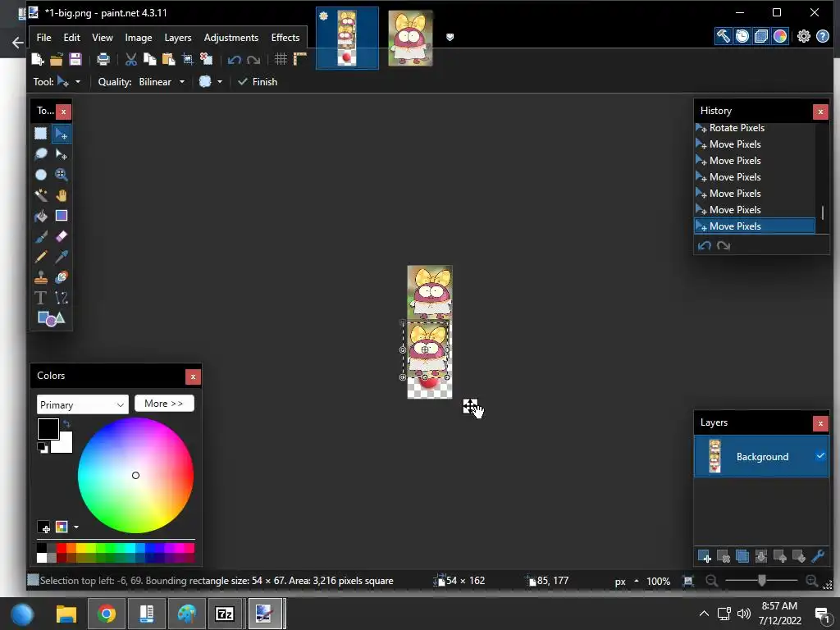
Task: Select the Pencil tool
Action: point(41,257)
